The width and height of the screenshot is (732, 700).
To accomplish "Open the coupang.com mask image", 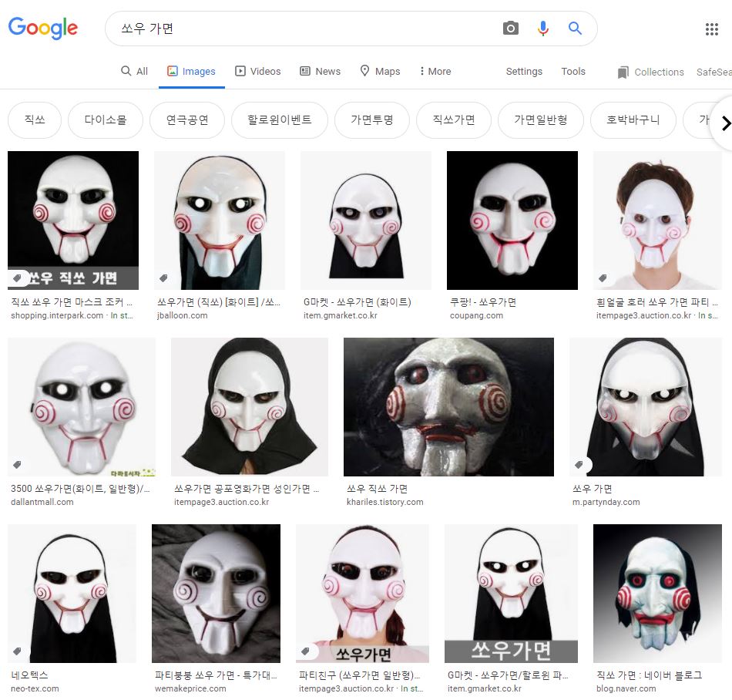I will [512, 220].
